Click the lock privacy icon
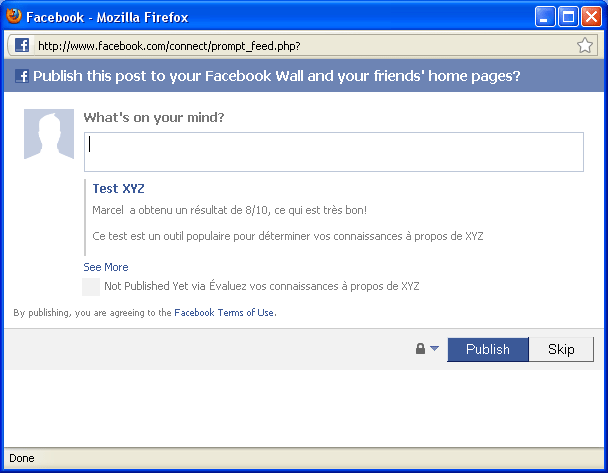The width and height of the screenshot is (608, 473). pyautogui.click(x=420, y=349)
